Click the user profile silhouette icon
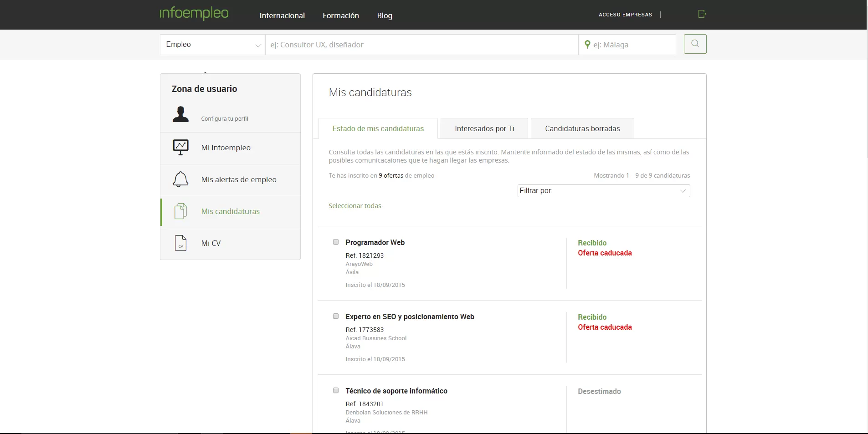The width and height of the screenshot is (868, 434). click(x=180, y=114)
